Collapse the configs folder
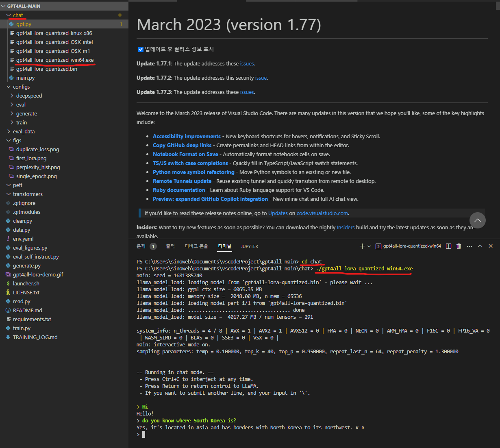The width and height of the screenshot is (500, 448). point(9,87)
